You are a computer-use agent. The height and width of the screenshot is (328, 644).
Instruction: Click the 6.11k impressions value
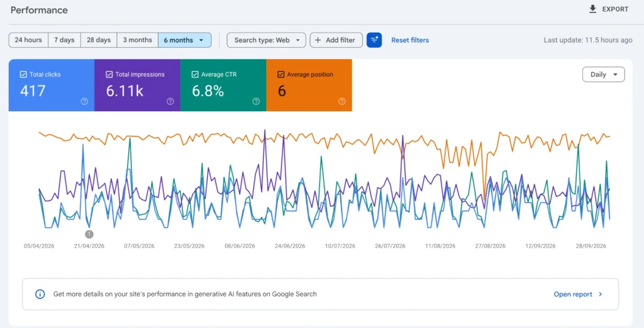click(x=125, y=90)
